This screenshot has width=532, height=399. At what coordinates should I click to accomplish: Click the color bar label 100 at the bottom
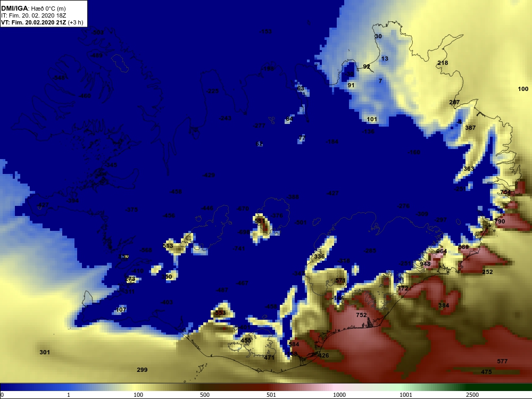click(x=138, y=395)
